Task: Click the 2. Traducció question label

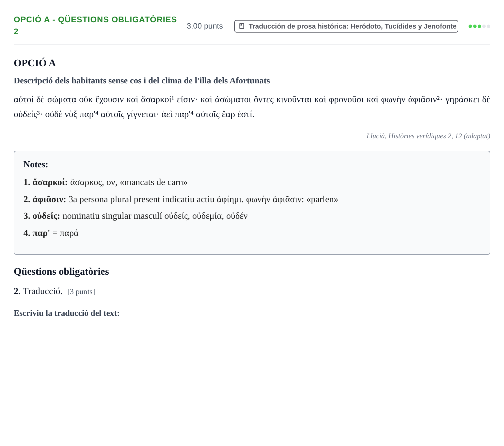Action: 38,291
